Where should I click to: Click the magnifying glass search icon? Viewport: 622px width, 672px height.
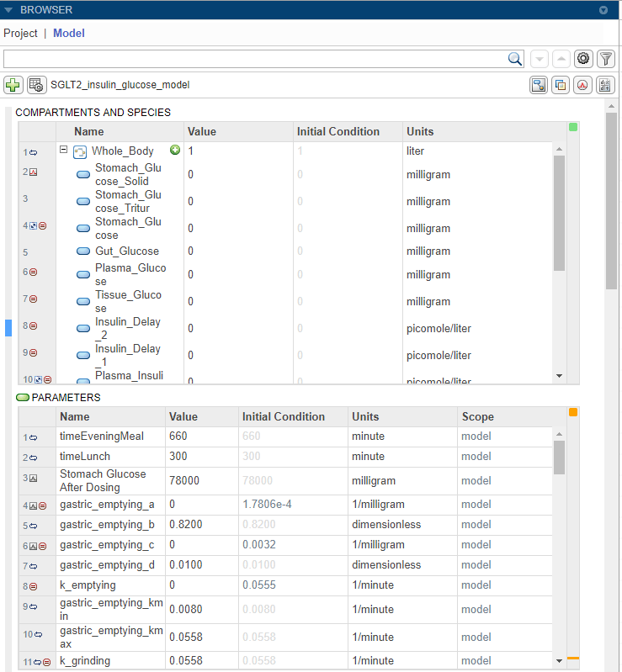515,59
